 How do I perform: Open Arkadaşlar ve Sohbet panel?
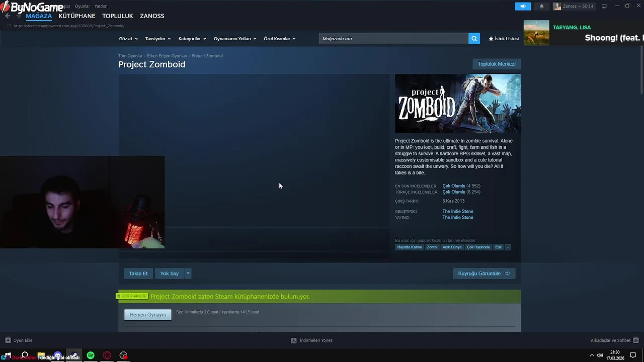(614, 340)
